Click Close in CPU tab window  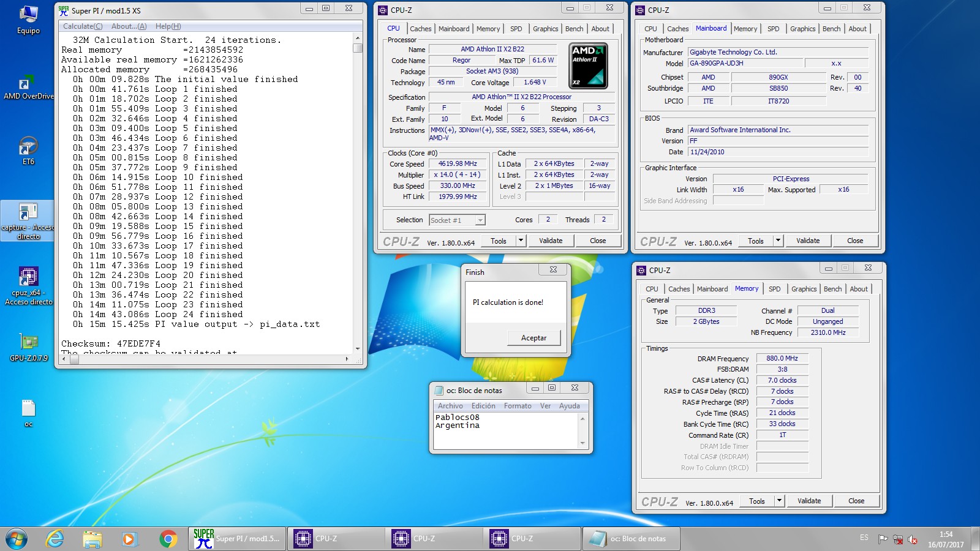tap(598, 241)
